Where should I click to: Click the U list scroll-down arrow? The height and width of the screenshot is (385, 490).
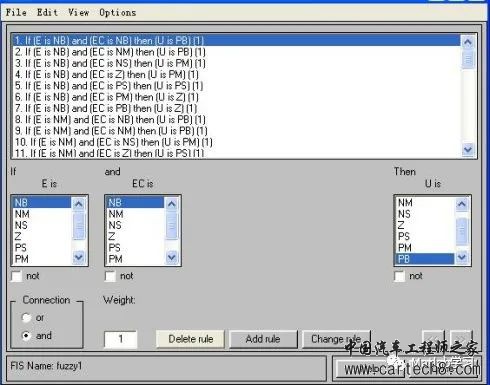tap(462, 257)
